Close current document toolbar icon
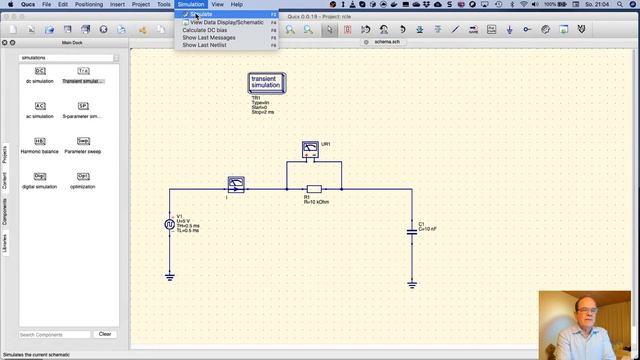 click(103, 29)
